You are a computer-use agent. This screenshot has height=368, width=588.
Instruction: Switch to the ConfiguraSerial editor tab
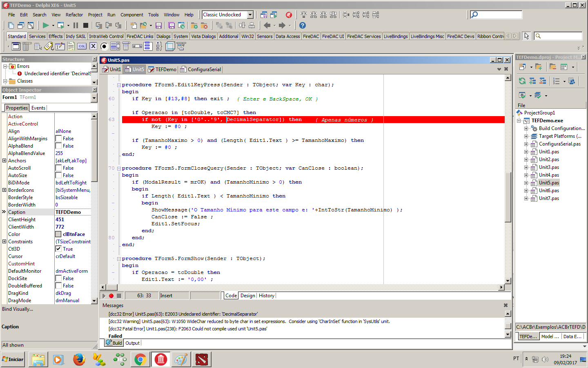[x=200, y=70]
